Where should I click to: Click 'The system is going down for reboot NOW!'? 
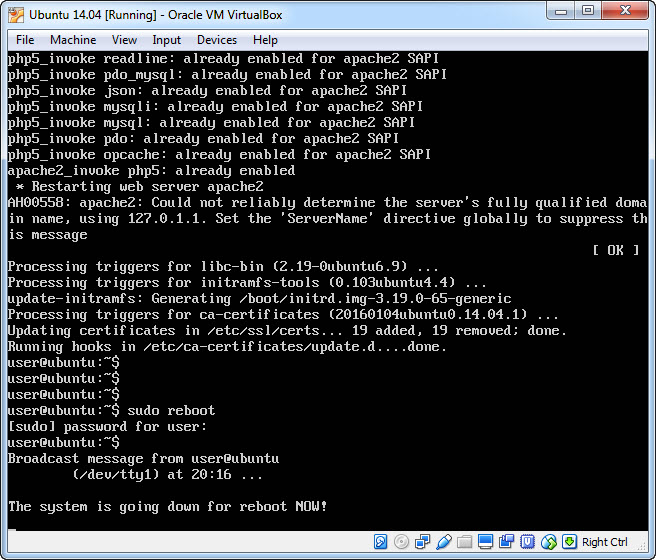tap(167, 507)
